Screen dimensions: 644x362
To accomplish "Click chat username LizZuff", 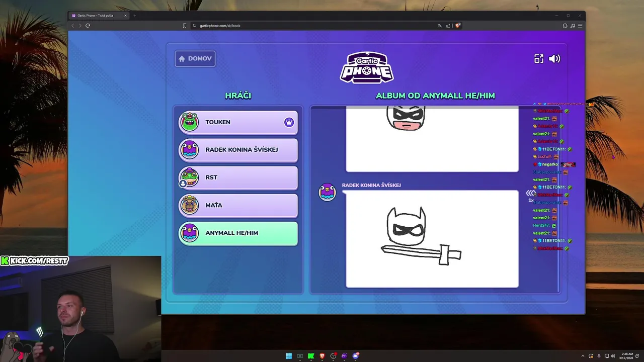I will point(544,157).
